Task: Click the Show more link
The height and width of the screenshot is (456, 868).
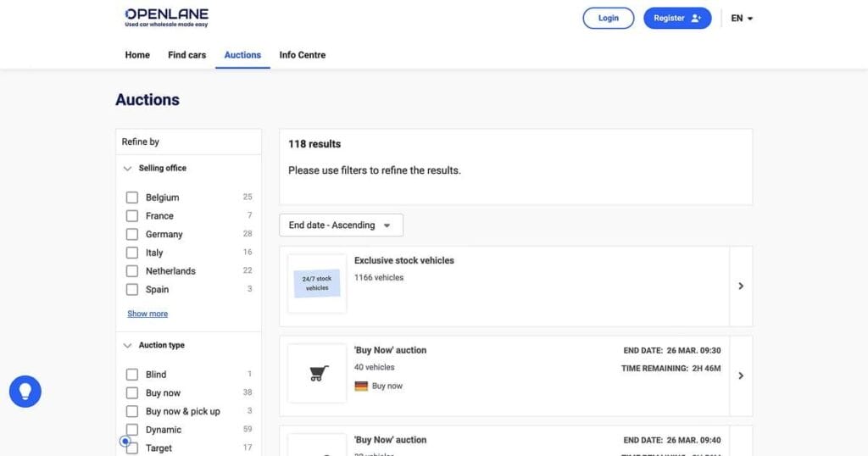Action: pyautogui.click(x=147, y=314)
